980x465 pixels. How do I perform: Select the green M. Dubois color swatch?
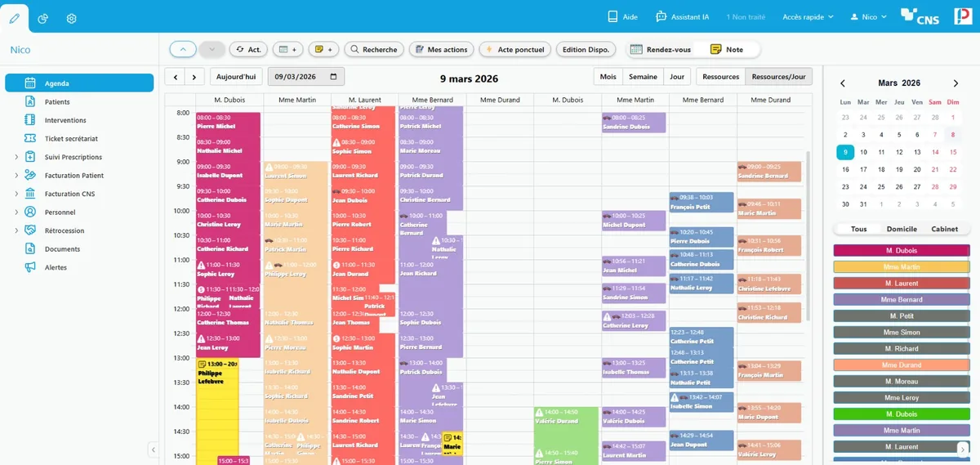click(902, 414)
